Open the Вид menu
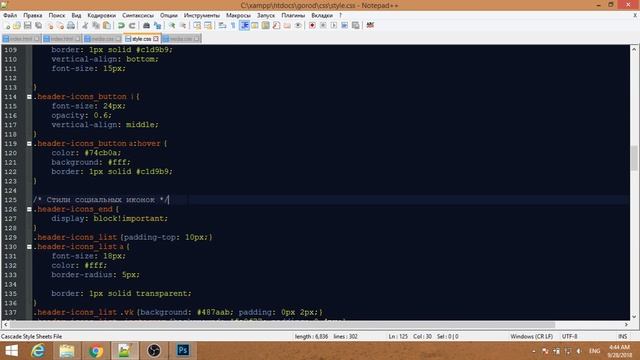640x360 pixels. 76,15
